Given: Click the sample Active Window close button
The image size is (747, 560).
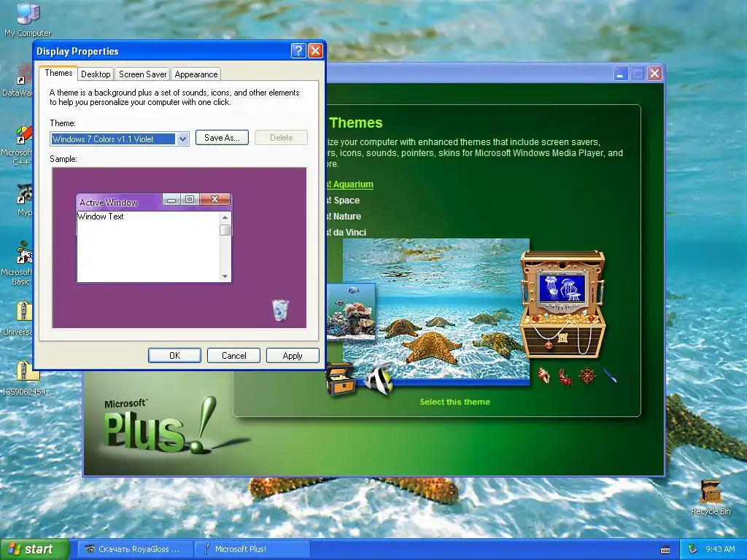Looking at the screenshot, I should click(x=215, y=199).
